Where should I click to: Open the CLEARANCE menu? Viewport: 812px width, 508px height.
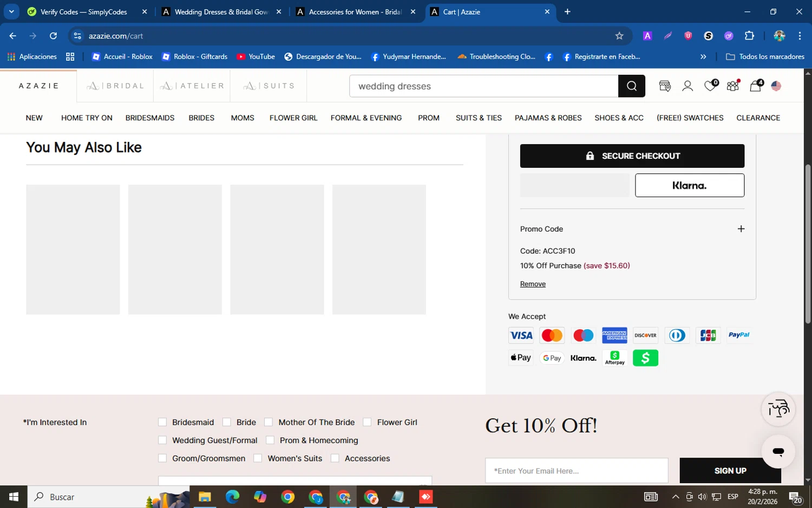[x=758, y=118]
